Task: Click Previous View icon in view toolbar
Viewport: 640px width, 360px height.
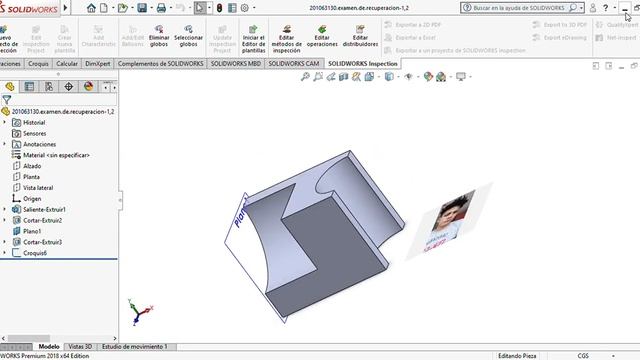Action: [331, 76]
